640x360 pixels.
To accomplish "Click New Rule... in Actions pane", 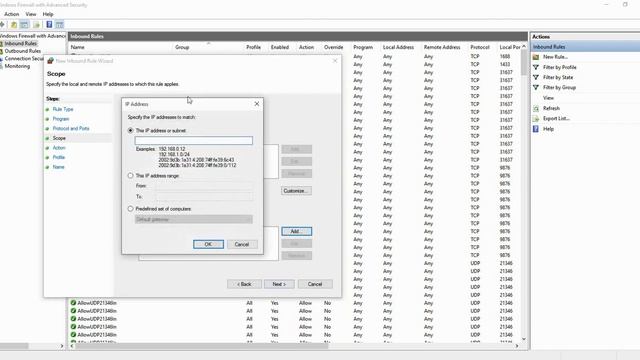I will point(555,57).
